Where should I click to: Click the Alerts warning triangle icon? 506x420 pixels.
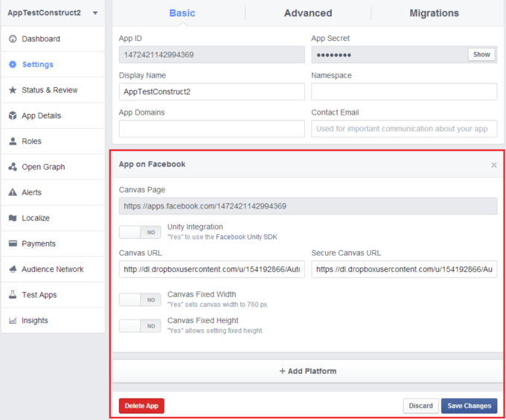pos(13,192)
